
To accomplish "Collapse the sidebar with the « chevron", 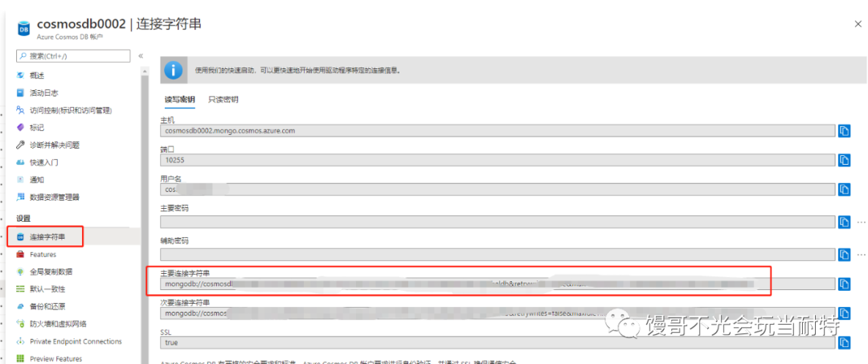I will point(141,56).
